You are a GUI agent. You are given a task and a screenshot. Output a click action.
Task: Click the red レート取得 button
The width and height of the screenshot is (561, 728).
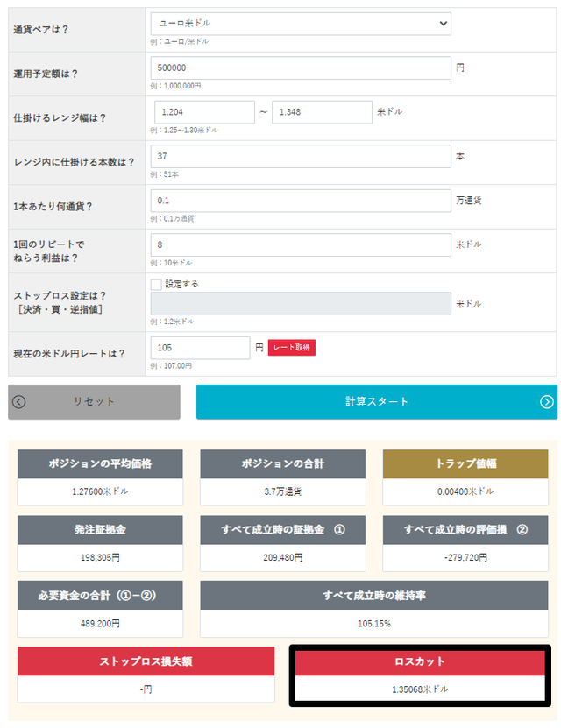pos(292,347)
